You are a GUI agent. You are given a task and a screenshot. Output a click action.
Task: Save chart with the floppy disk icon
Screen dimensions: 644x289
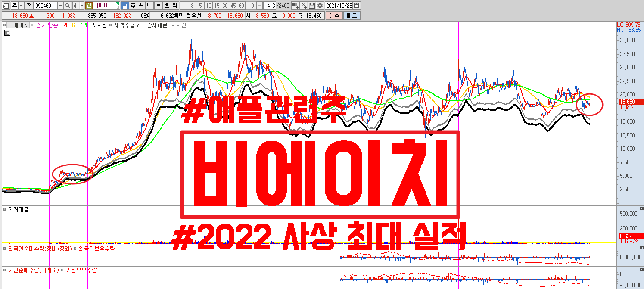312,6
